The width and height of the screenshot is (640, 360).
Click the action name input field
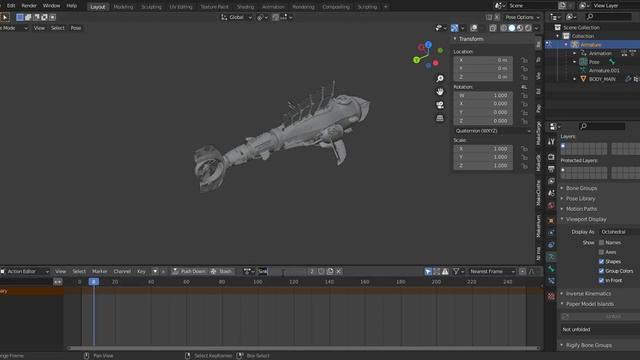pyautogui.click(x=282, y=271)
